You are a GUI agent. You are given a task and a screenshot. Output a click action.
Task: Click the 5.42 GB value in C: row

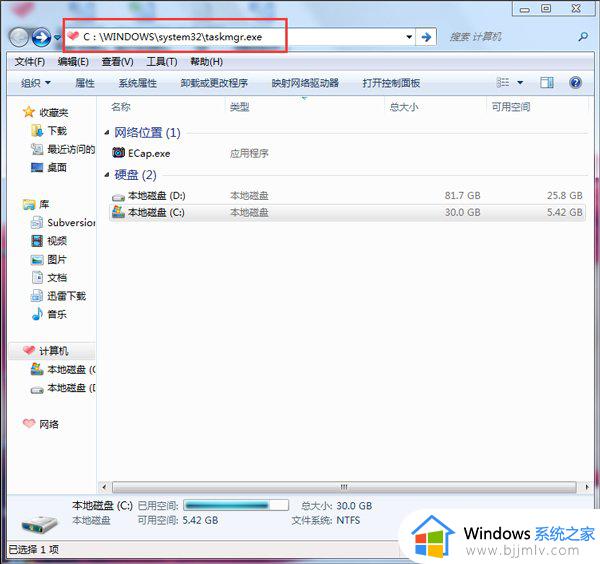tap(564, 212)
